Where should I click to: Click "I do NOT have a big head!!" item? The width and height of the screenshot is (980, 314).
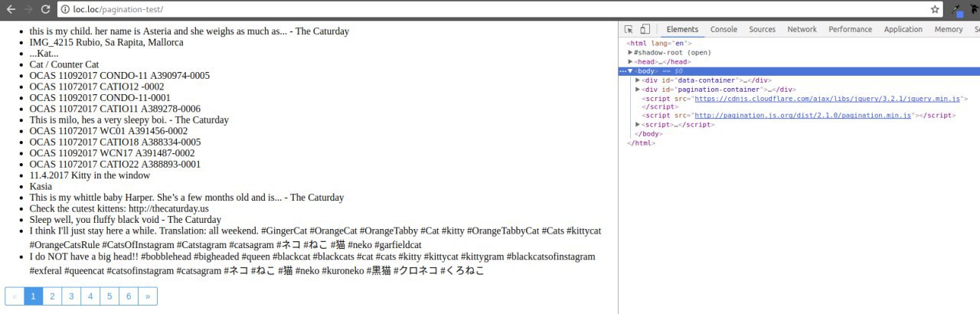pyautogui.click(x=312, y=263)
